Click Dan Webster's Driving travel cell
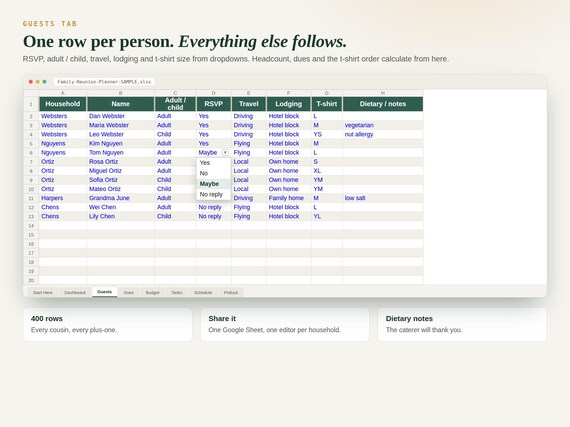570x427 pixels. click(x=249, y=116)
